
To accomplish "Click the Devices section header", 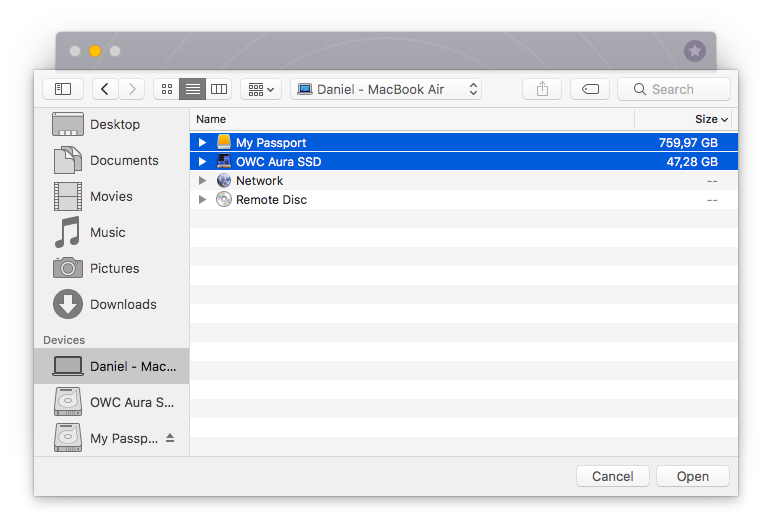I will tap(64, 340).
